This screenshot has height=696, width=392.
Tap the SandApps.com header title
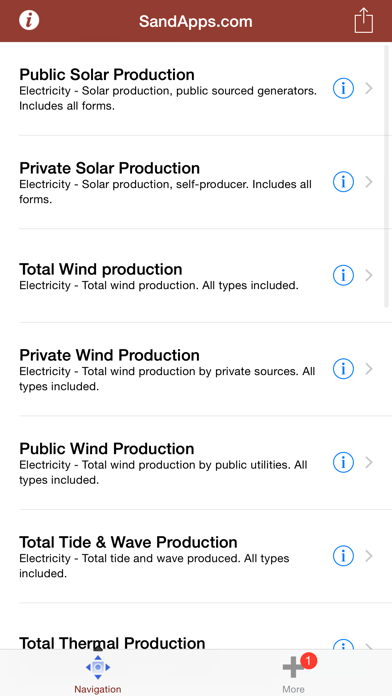[196, 21]
